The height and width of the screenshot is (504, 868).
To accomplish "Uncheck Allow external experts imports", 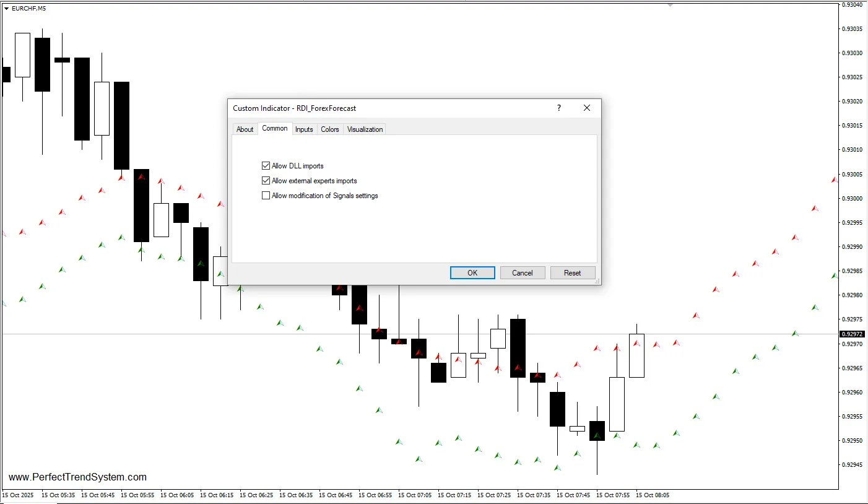I will point(266,181).
